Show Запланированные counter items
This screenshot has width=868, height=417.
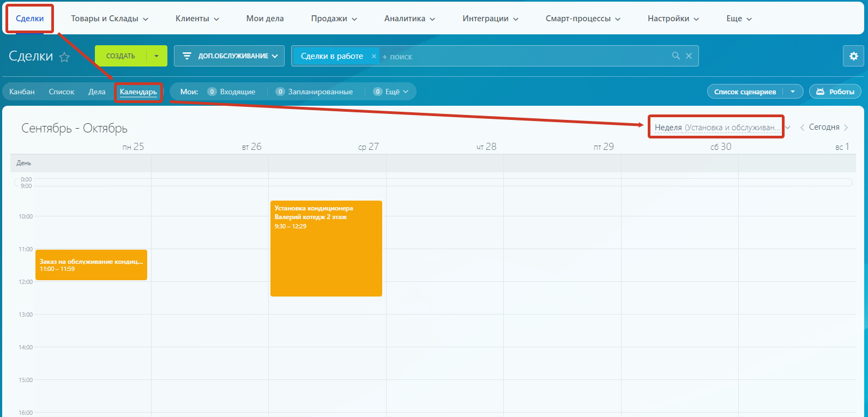315,92
